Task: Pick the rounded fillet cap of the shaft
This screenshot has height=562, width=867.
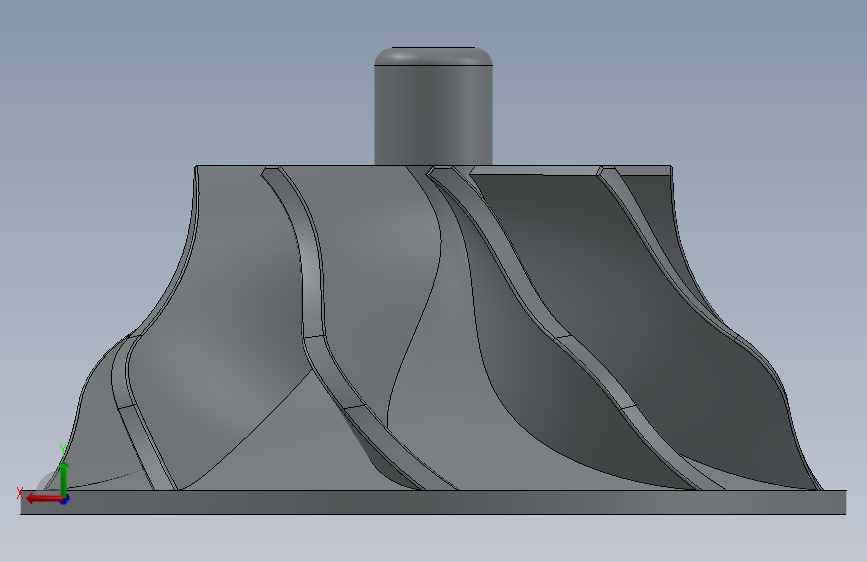Action: (x=433, y=56)
